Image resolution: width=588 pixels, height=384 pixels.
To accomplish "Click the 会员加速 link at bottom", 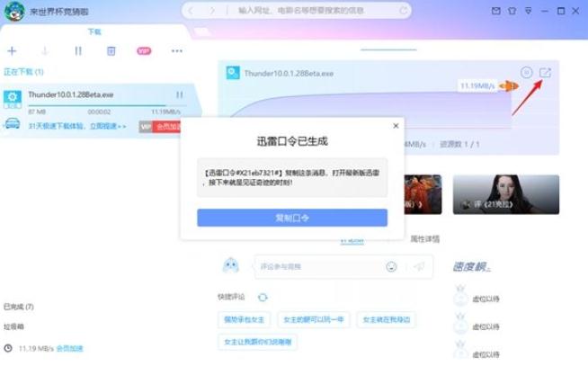I will pos(69,348).
